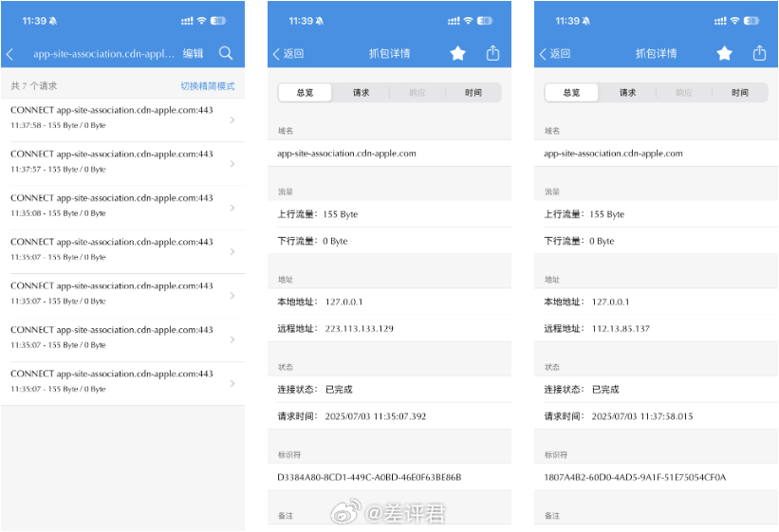Tap 本地地址 127.0.0.1 on middle screen
The width and height of the screenshot is (779, 532).
click(389, 302)
